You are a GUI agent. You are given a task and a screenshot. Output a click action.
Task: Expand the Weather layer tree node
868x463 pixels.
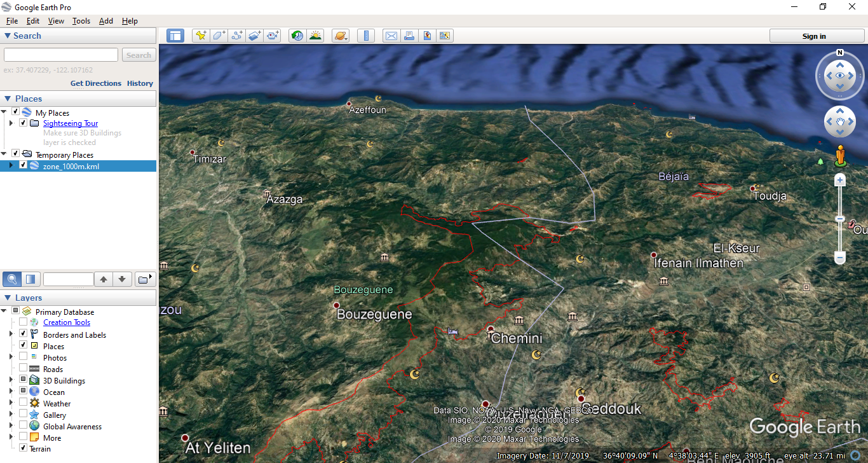(x=11, y=403)
